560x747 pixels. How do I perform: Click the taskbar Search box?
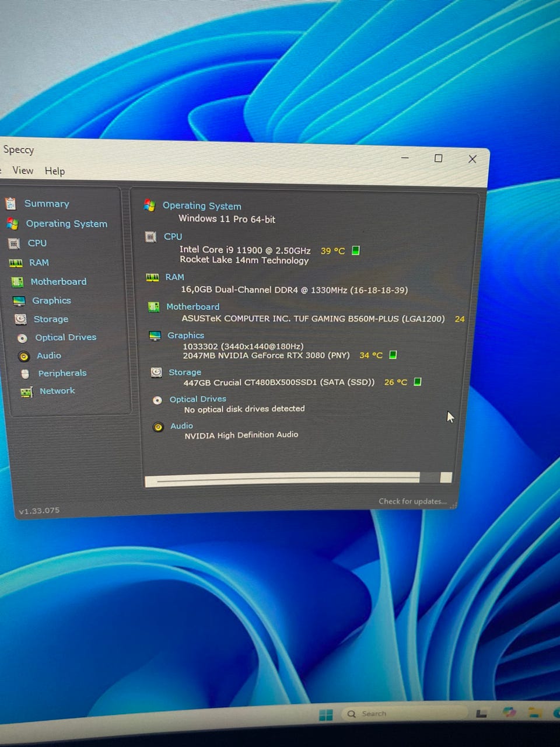[402, 714]
